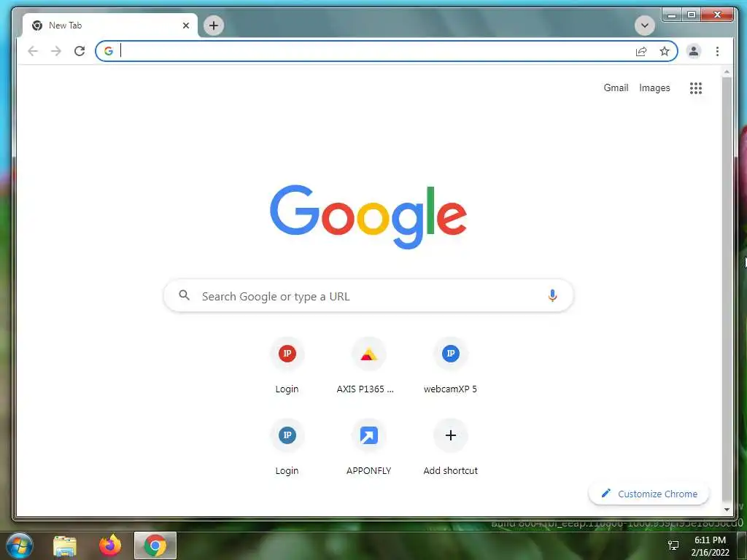The width and height of the screenshot is (747, 560).
Task: Click the Google icon in address bar
Action: tap(109, 51)
